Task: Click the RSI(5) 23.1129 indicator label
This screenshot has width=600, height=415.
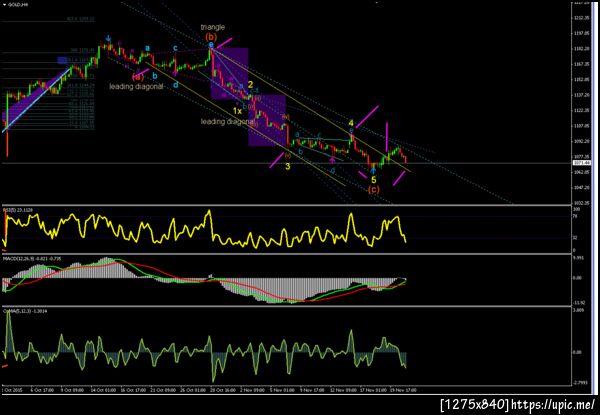Action: tap(18, 210)
